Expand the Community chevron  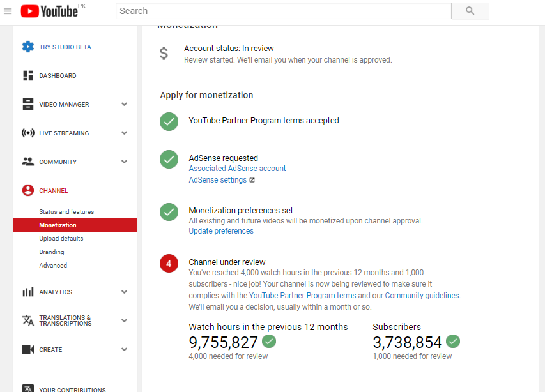pyautogui.click(x=124, y=162)
